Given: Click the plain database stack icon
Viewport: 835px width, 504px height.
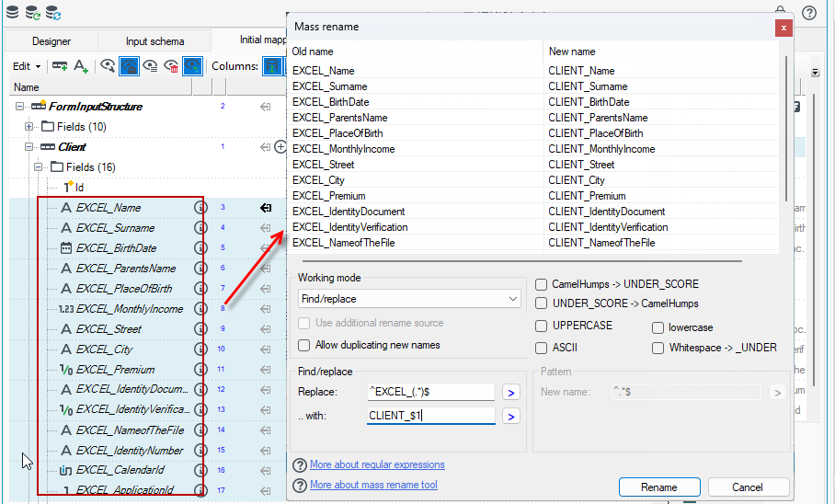Looking at the screenshot, I should click(x=12, y=12).
